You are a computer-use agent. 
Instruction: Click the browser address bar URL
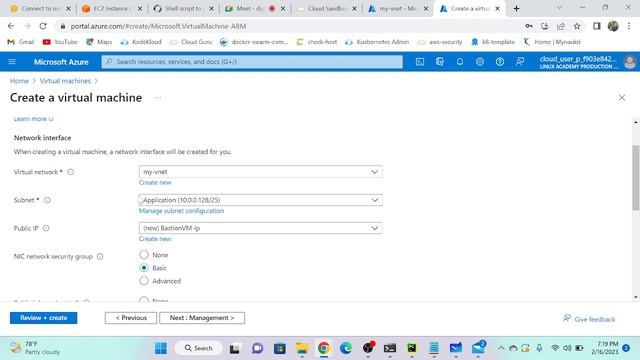(158, 26)
